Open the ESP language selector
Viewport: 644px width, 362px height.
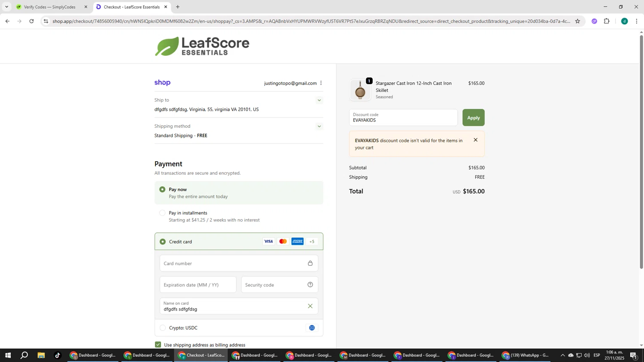click(x=597, y=355)
